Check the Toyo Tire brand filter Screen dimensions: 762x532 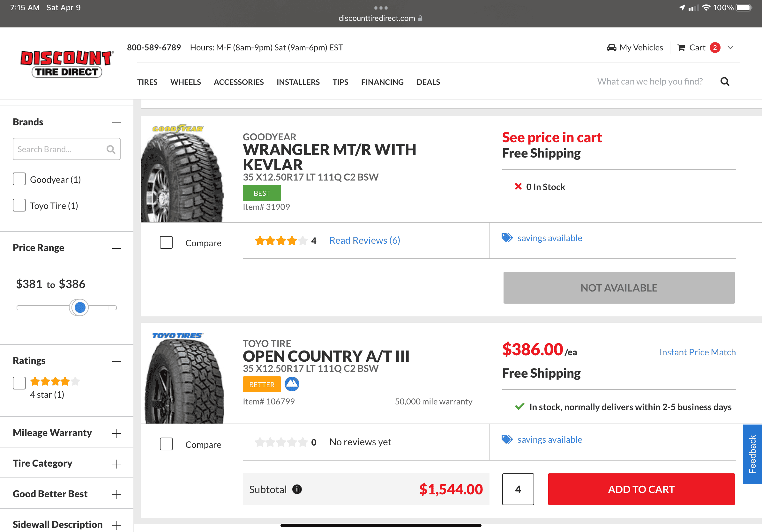19,205
